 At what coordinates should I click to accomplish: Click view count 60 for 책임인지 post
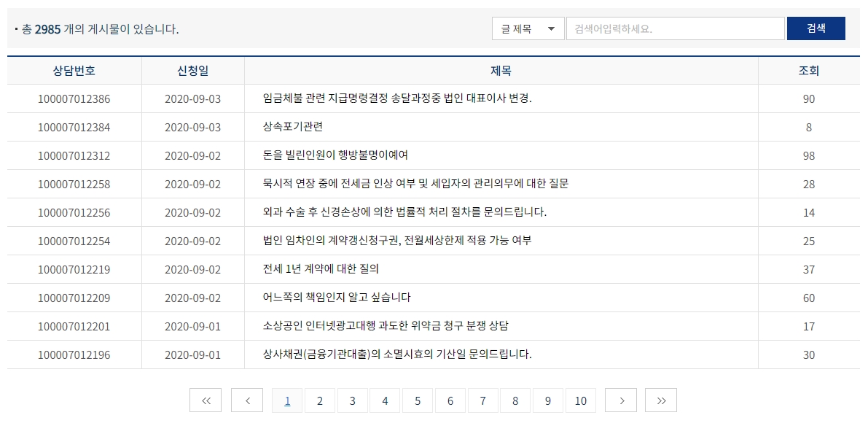[809, 298]
